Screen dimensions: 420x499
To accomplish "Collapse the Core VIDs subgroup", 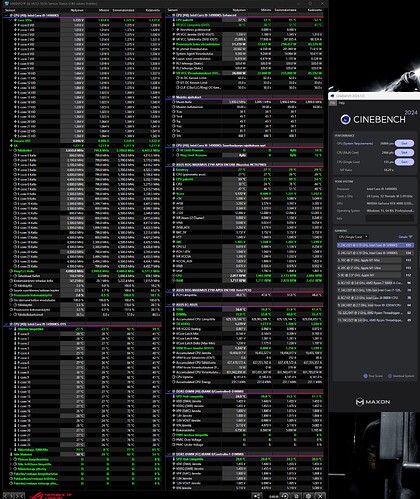I will [11, 20].
